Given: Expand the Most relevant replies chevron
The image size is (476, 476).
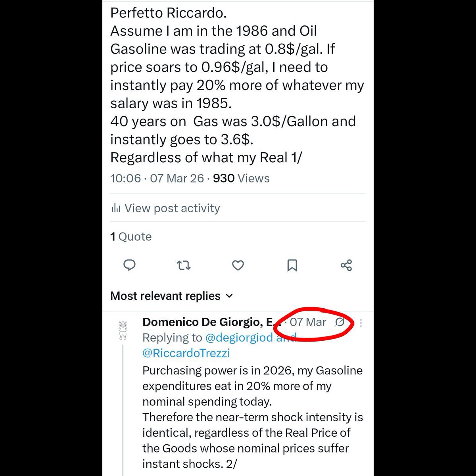Looking at the screenshot, I should (x=229, y=296).
